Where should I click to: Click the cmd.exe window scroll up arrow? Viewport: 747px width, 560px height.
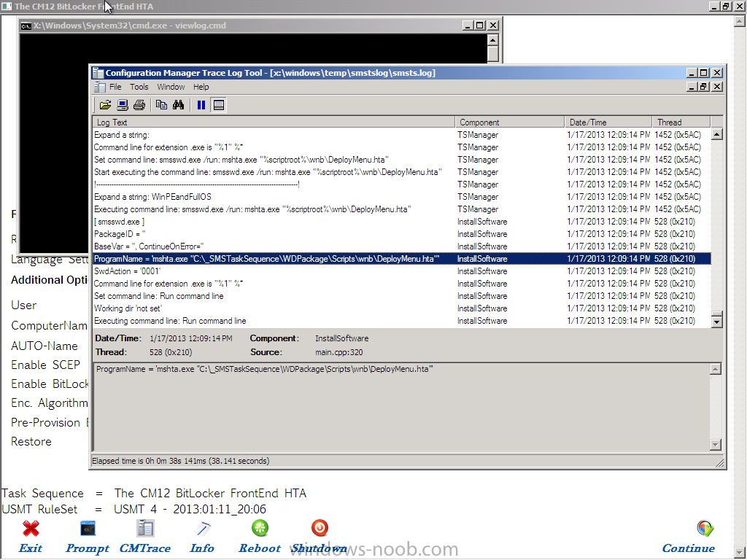pyautogui.click(x=493, y=39)
